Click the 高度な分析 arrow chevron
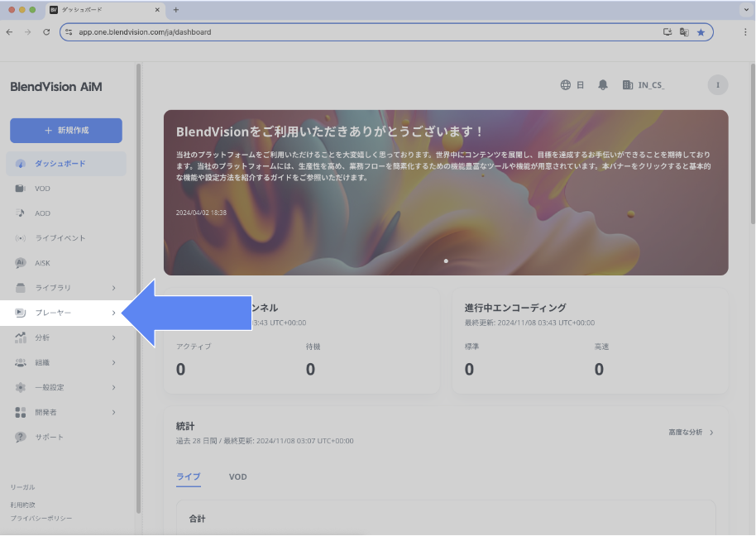 pos(711,433)
